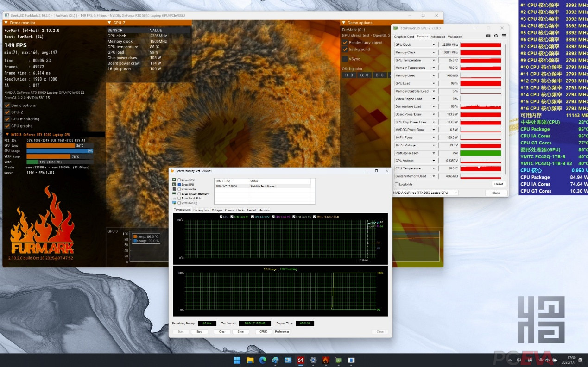Click the FurMark flame icon in taskbar
Screen dimensions: 588x367
click(x=326, y=360)
